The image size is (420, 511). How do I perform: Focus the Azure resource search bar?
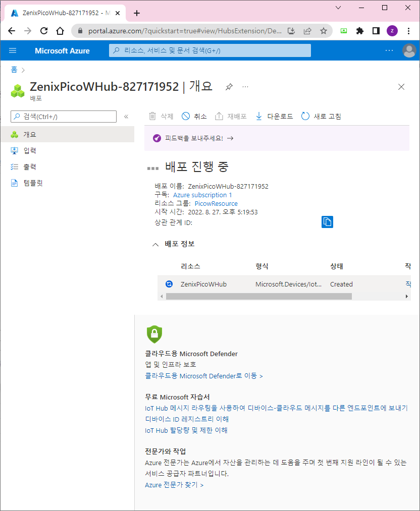pyautogui.click(x=209, y=50)
